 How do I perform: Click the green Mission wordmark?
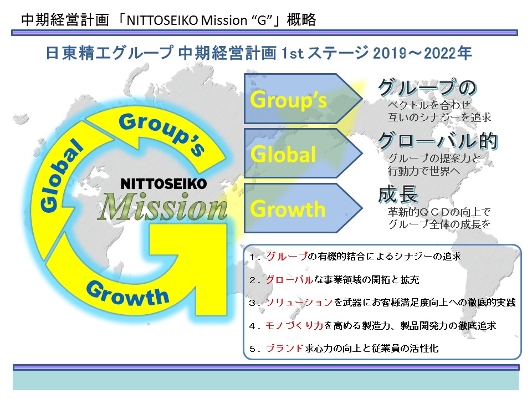pos(163,207)
